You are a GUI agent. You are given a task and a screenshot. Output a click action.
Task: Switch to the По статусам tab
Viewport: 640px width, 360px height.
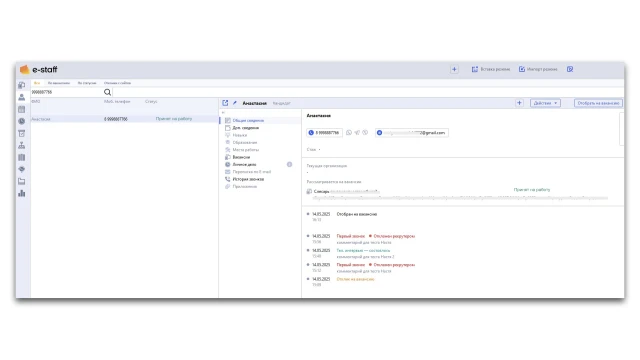click(87, 83)
